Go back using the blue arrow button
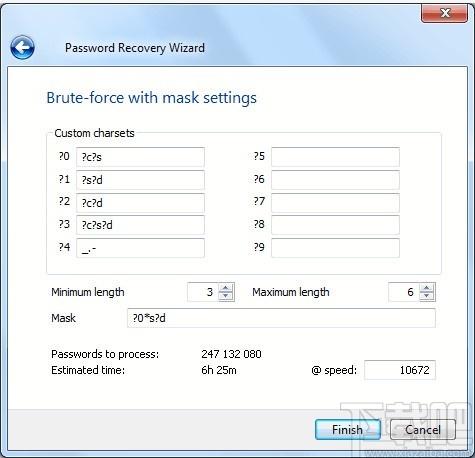This screenshot has height=458, width=475. click(x=22, y=48)
